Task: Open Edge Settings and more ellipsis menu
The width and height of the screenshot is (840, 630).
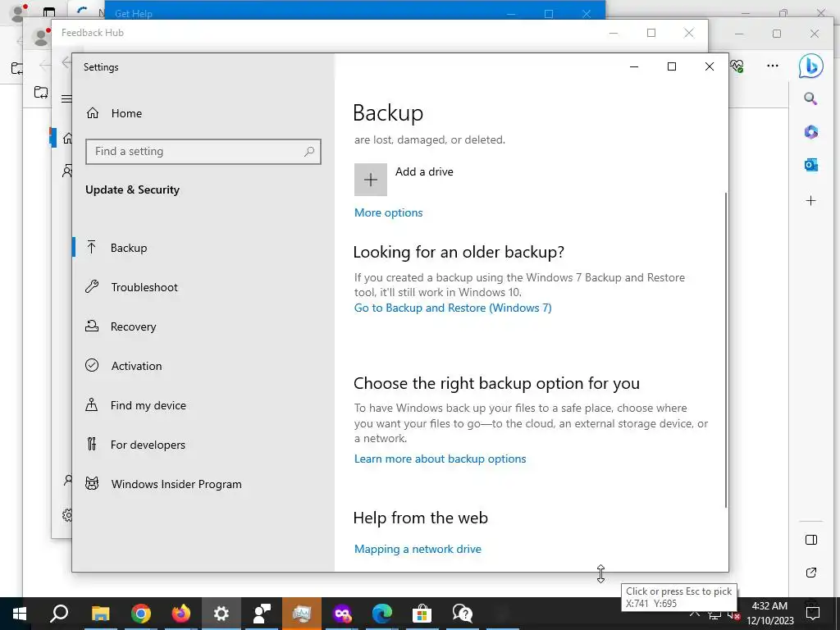Action: pos(773,66)
